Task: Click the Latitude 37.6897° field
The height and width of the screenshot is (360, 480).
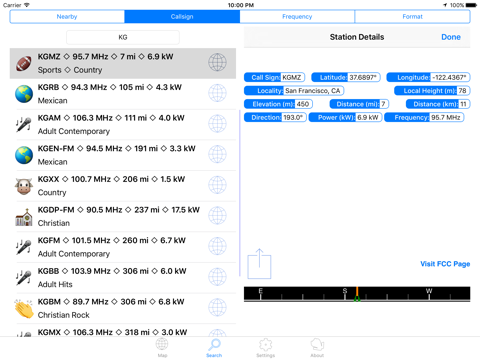Action: pos(346,77)
